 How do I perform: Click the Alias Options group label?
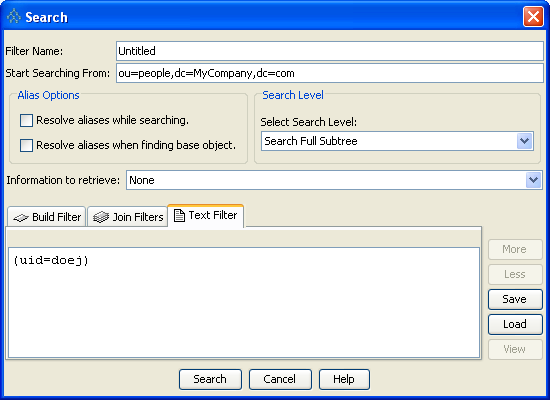tap(48, 95)
